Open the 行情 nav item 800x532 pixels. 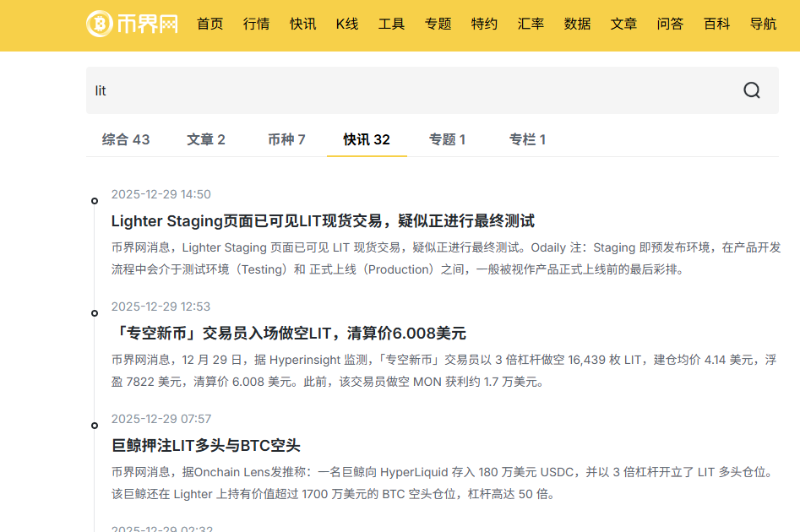click(x=257, y=24)
